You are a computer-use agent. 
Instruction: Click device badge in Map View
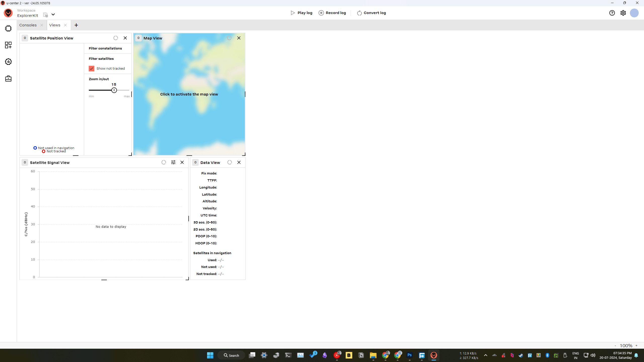click(138, 38)
